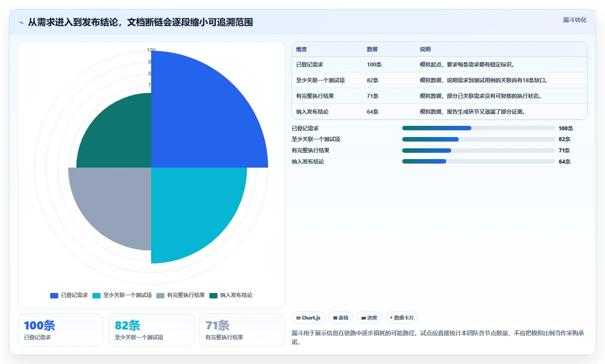Click description about 模拟起点 stable identifiers
Screen dimensions: 605x364
pos(467,65)
